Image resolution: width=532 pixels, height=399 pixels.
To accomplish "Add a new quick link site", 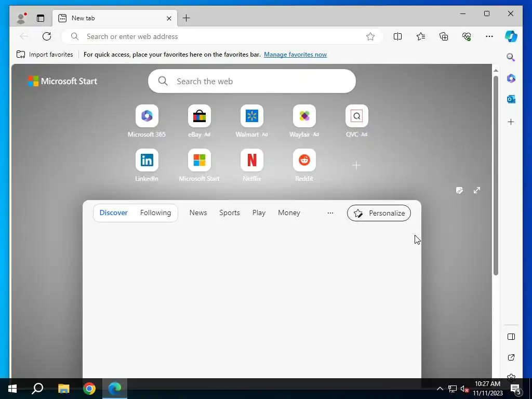I will pyautogui.click(x=356, y=165).
